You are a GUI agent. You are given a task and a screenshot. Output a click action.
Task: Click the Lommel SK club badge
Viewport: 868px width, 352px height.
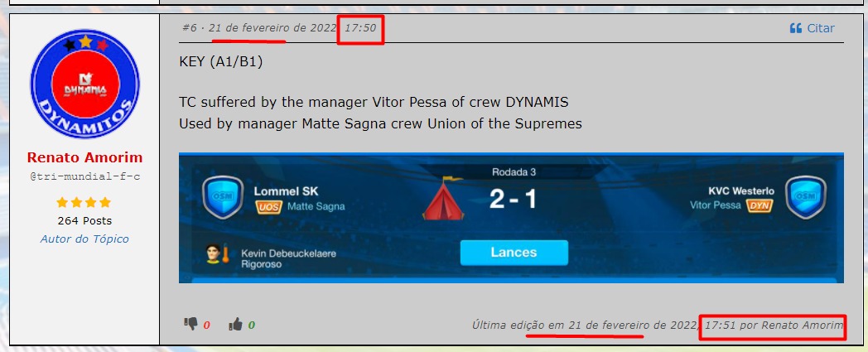point(223,197)
